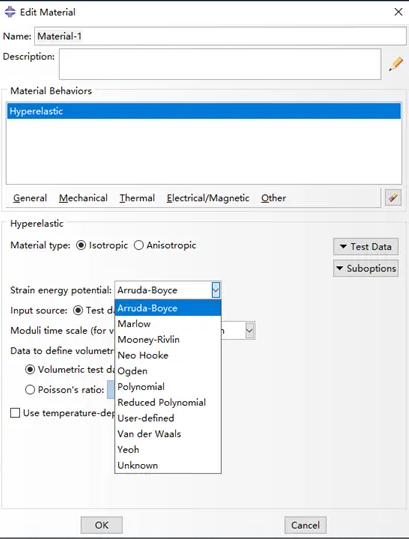Screen dimensions: 409x539
Task: Select User-defined option
Action: tap(168, 418)
